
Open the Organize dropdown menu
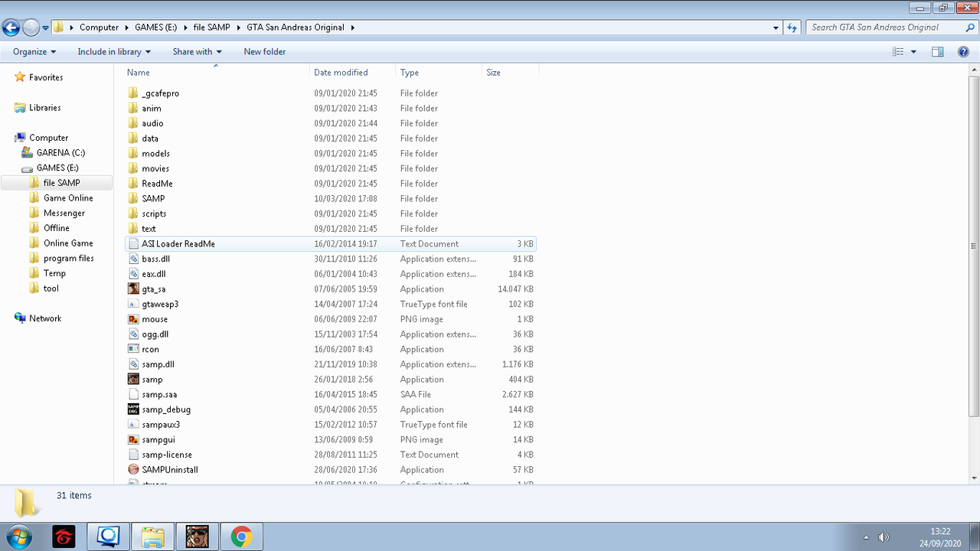coord(34,52)
